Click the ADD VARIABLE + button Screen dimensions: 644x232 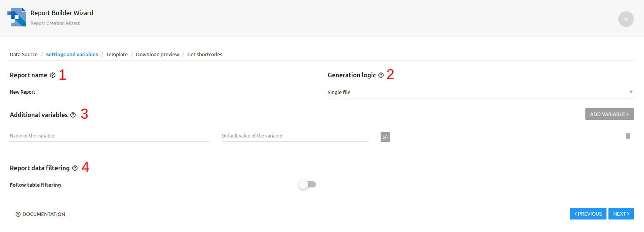tap(609, 114)
